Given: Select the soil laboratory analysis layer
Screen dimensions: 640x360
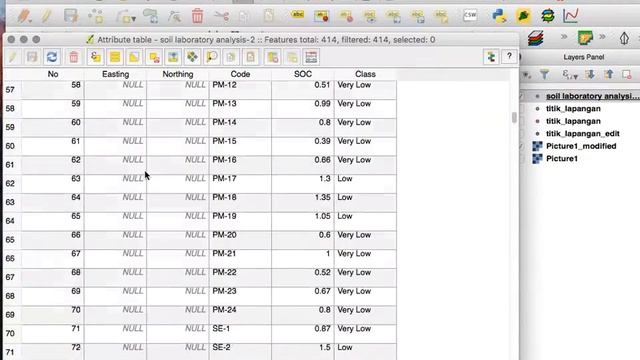Looking at the screenshot, I should pos(592,96).
